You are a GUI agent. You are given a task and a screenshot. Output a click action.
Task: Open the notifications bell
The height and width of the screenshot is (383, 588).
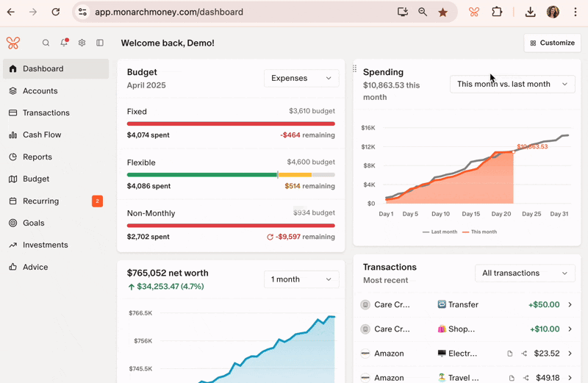[64, 43]
